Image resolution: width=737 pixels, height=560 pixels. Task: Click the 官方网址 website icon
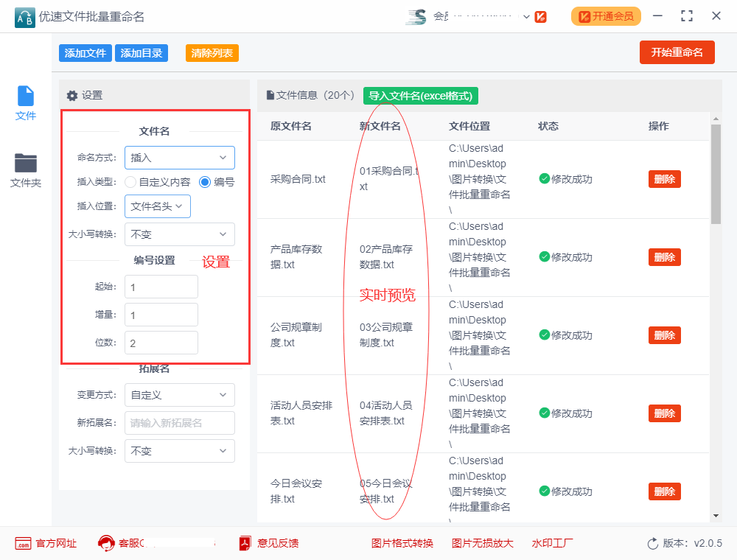(x=23, y=544)
